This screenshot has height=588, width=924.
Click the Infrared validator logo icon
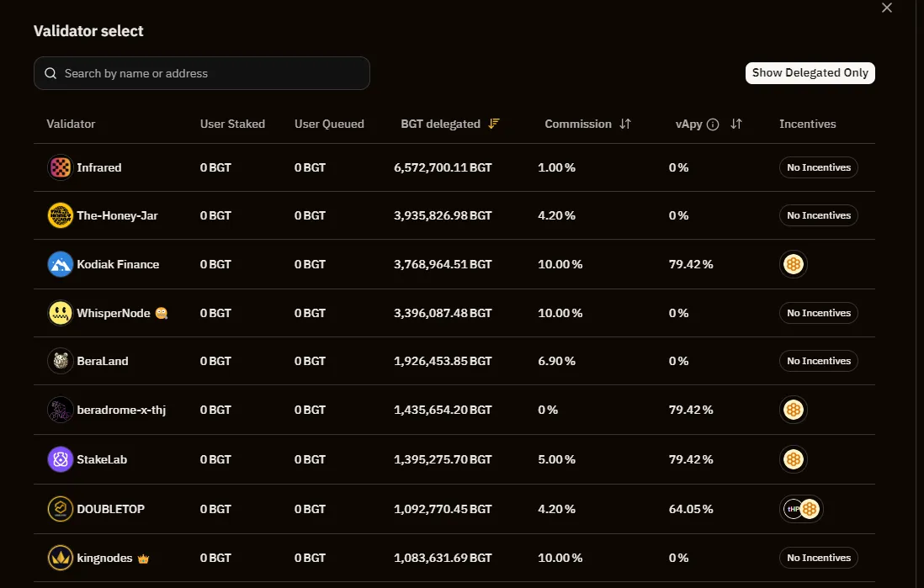[x=61, y=167]
